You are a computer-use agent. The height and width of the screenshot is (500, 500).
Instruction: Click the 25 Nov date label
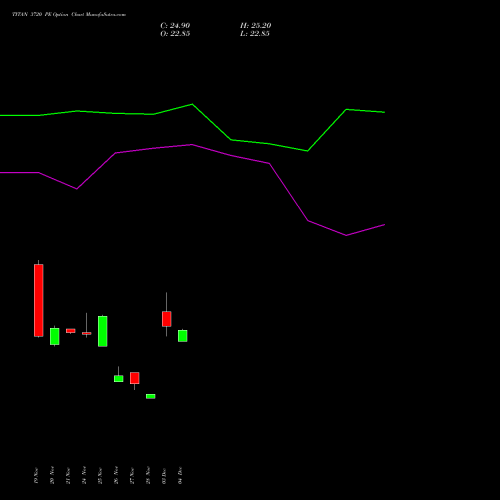pyautogui.click(x=100, y=475)
